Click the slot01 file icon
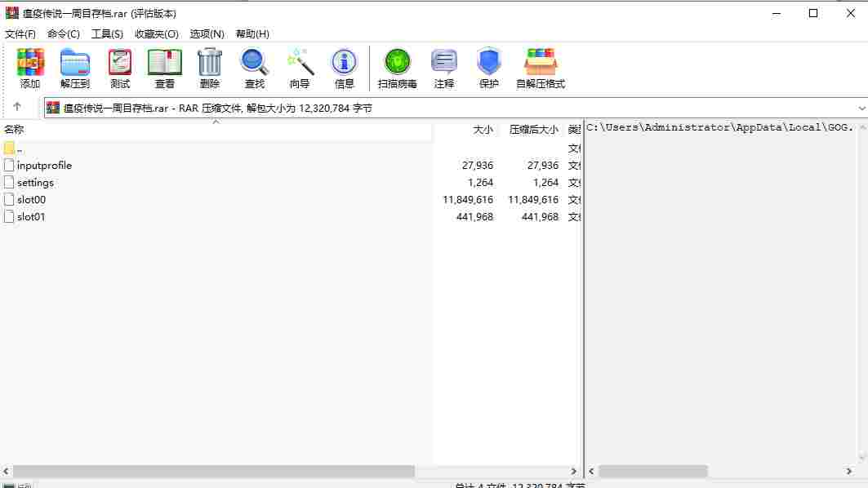Image resolution: width=868 pixels, height=488 pixels. click(x=9, y=217)
